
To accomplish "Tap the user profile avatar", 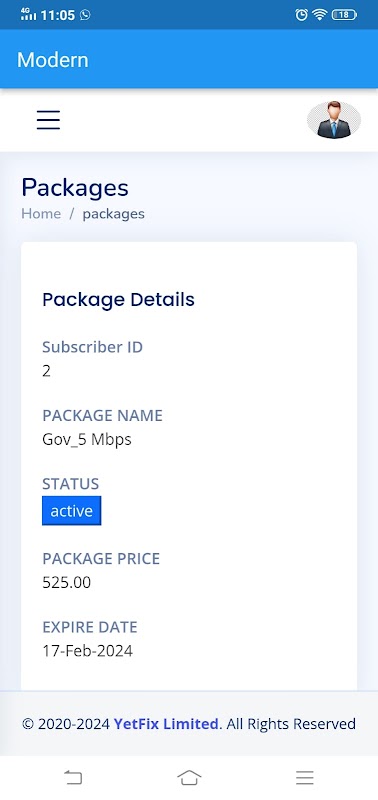I will click(x=334, y=120).
